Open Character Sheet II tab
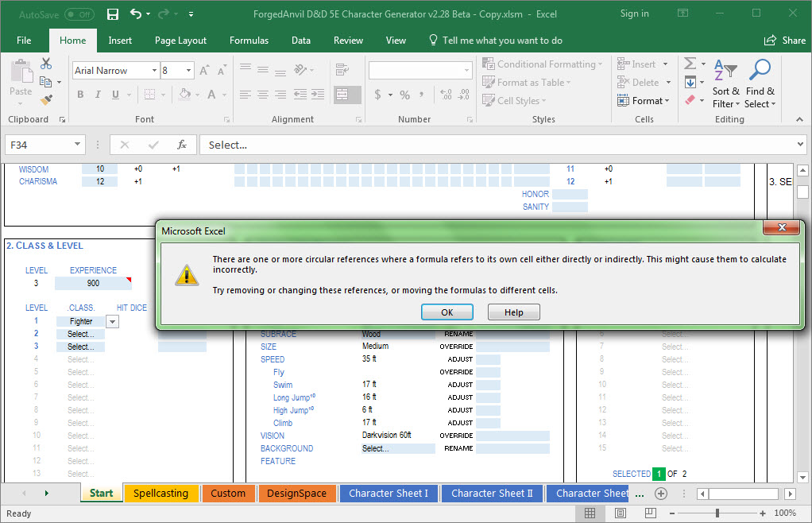Image resolution: width=812 pixels, height=523 pixels. pyautogui.click(x=492, y=493)
